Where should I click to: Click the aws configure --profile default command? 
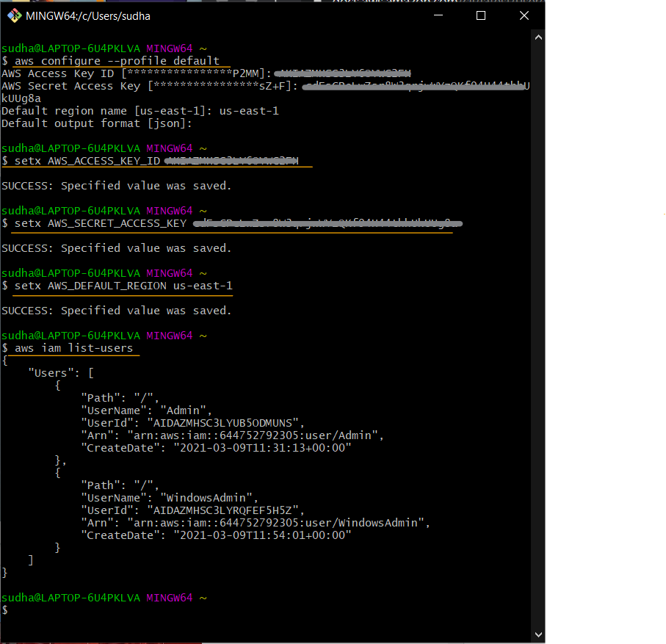(x=117, y=60)
